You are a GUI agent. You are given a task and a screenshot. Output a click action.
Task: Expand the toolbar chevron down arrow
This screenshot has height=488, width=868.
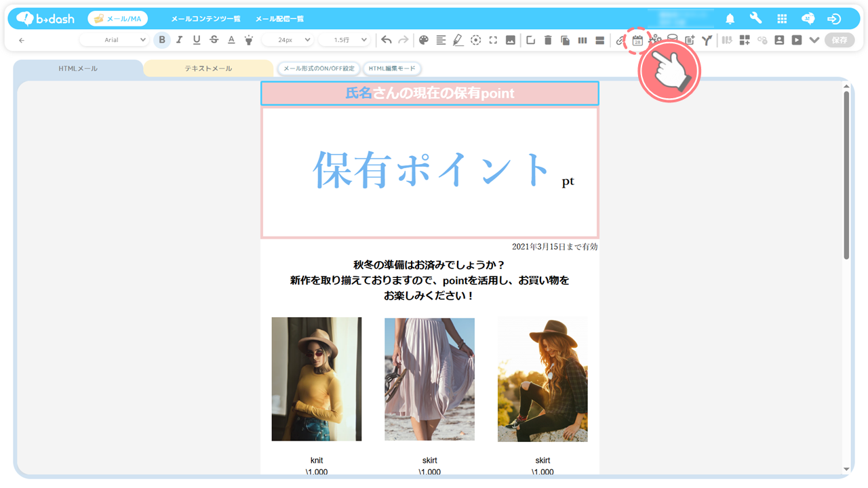(814, 40)
